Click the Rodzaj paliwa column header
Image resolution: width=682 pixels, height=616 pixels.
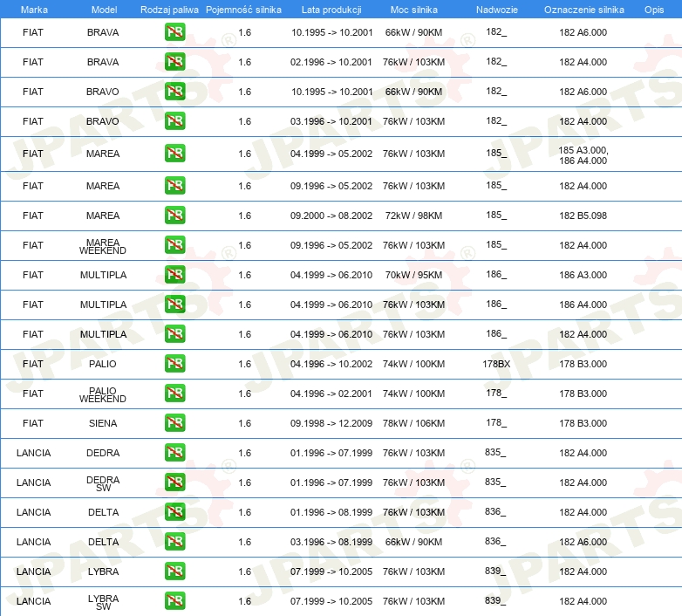(x=169, y=10)
